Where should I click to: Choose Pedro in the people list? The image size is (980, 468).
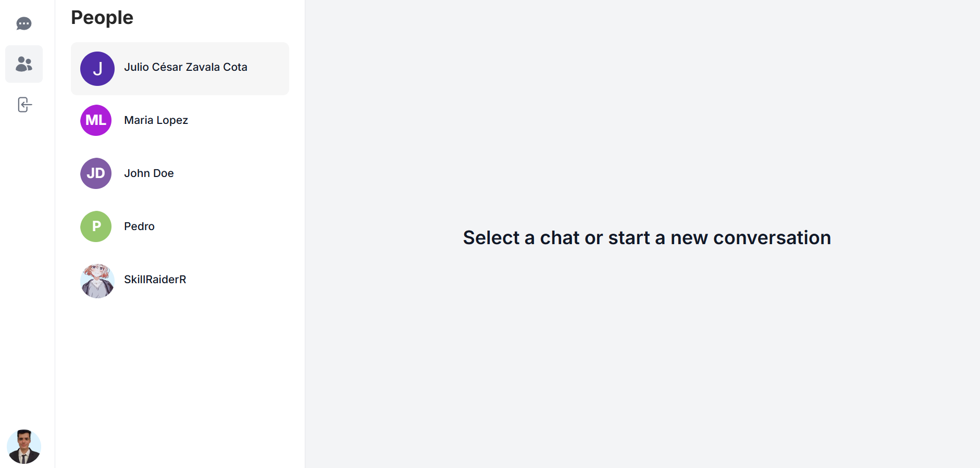pos(139,226)
